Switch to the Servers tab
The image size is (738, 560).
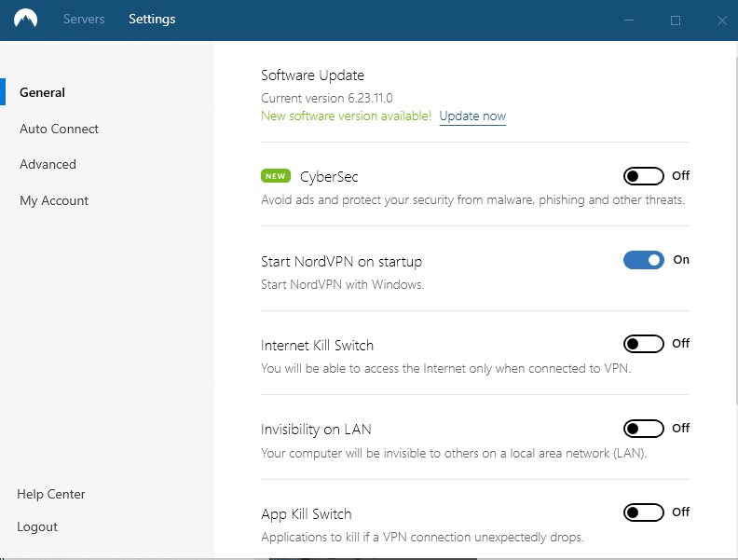click(x=84, y=19)
